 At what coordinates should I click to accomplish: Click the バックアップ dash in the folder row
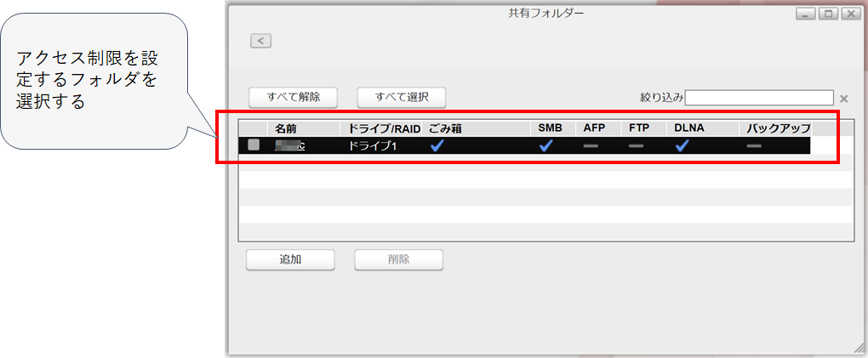click(x=754, y=146)
